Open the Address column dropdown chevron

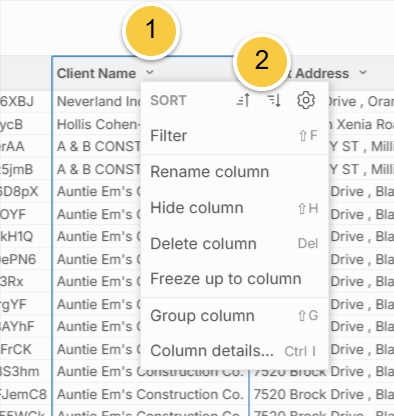[x=363, y=72]
